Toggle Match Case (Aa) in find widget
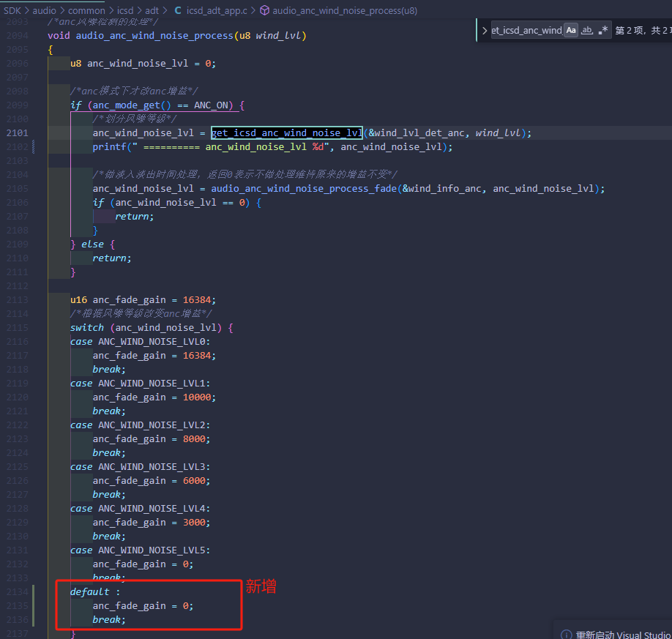The width and height of the screenshot is (672, 639). click(571, 31)
